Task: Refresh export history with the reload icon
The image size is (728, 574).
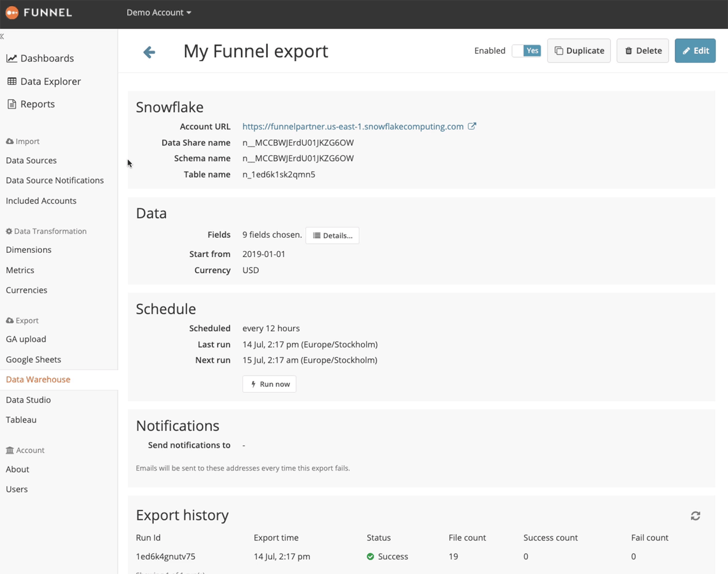Action: 695,516
